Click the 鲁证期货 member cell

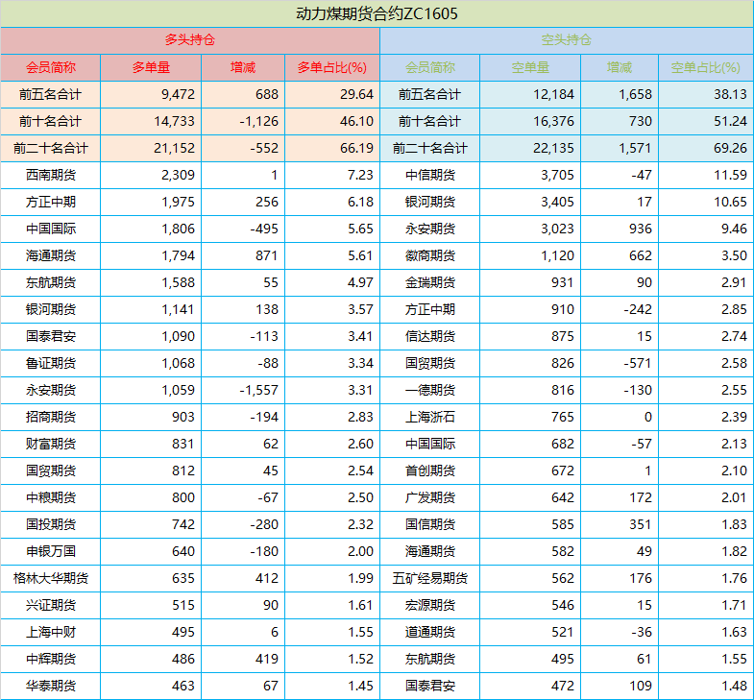click(x=51, y=364)
